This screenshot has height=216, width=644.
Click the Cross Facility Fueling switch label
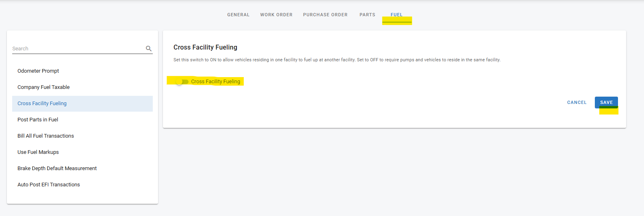click(x=215, y=82)
